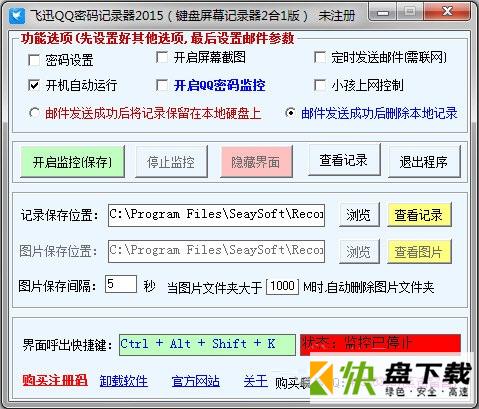This screenshot has width=479, height=409.
Task: Click the 记录保存位置 path field
Action: 216,215
